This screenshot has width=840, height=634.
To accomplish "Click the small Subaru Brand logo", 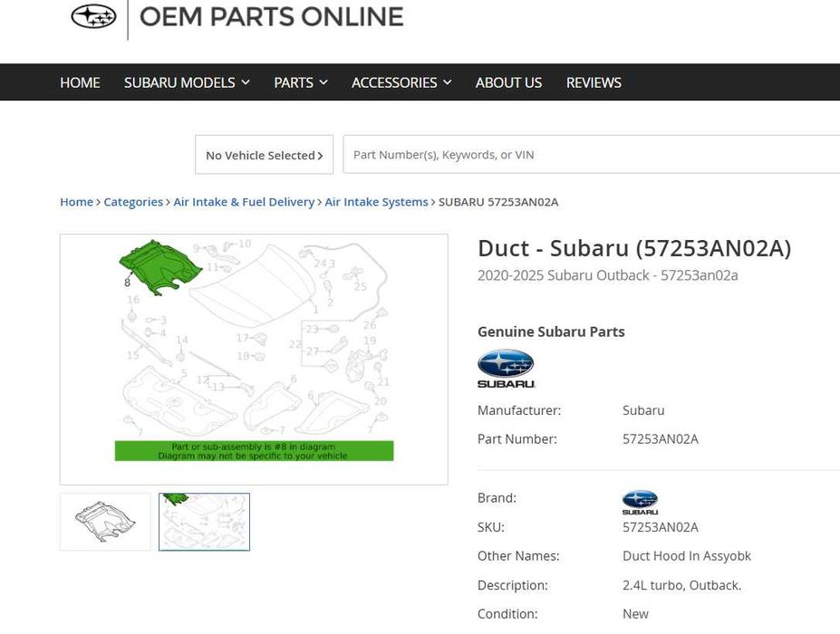I will click(640, 502).
